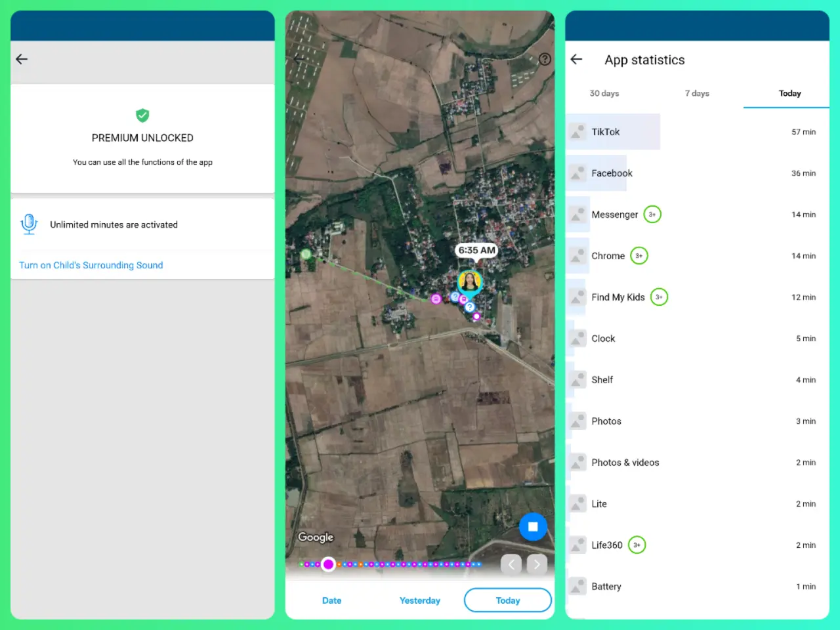Go back from App statistics
This screenshot has height=630, width=840.
576,59
